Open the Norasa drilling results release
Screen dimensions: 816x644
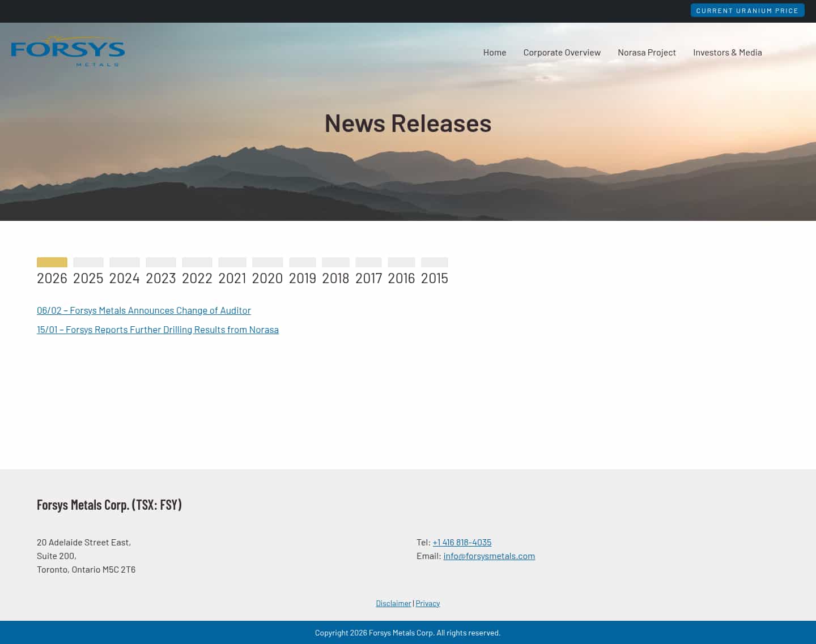[x=158, y=329]
